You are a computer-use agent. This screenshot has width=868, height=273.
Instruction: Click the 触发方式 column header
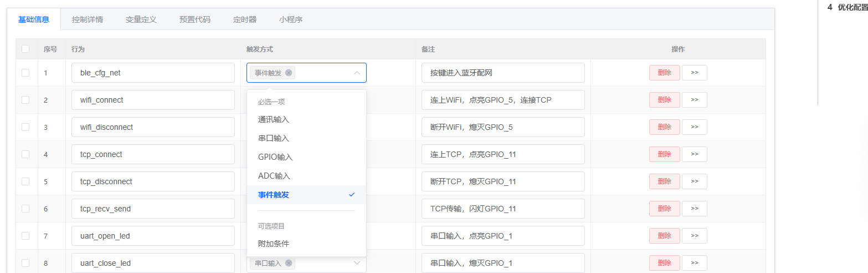click(x=260, y=49)
